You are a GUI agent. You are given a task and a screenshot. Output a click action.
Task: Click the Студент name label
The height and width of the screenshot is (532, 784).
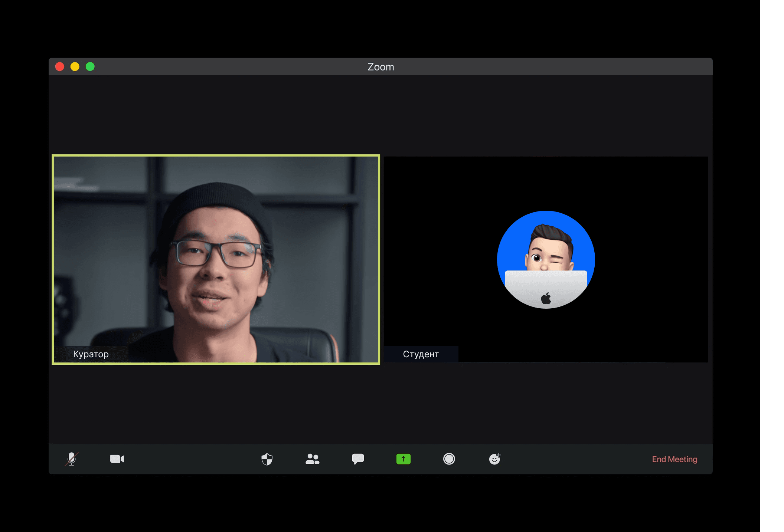pyautogui.click(x=421, y=354)
